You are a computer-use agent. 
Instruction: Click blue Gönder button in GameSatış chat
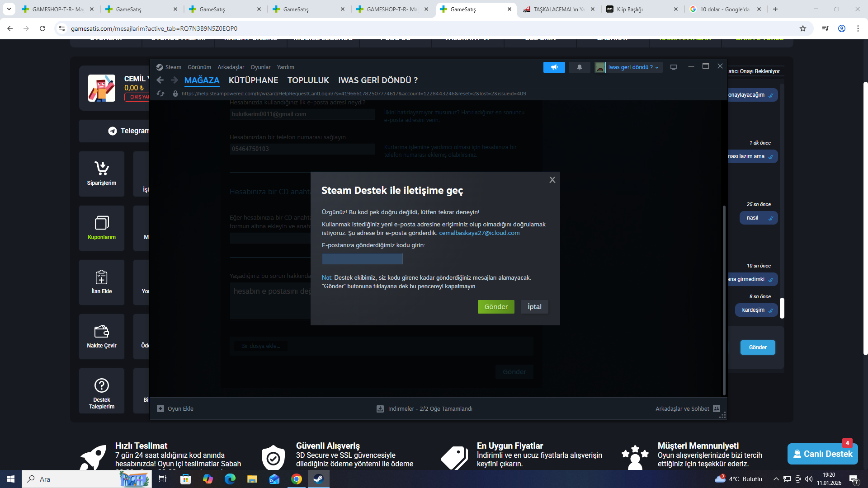[758, 347]
